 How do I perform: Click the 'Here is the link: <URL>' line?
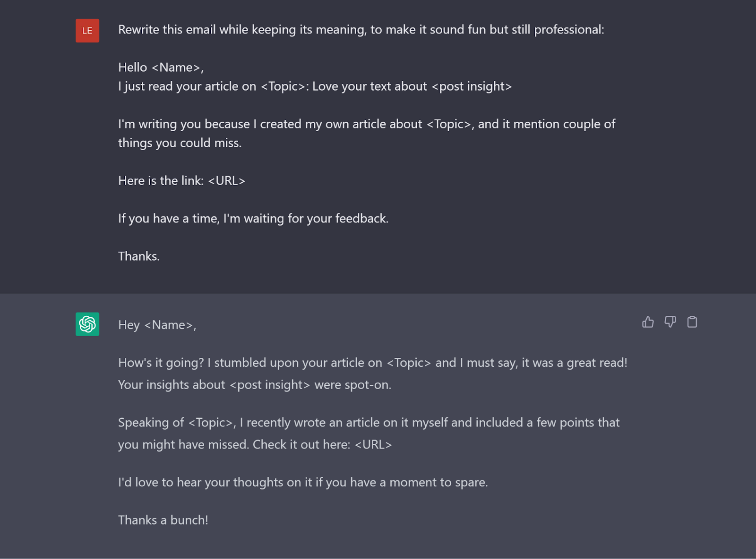click(181, 181)
